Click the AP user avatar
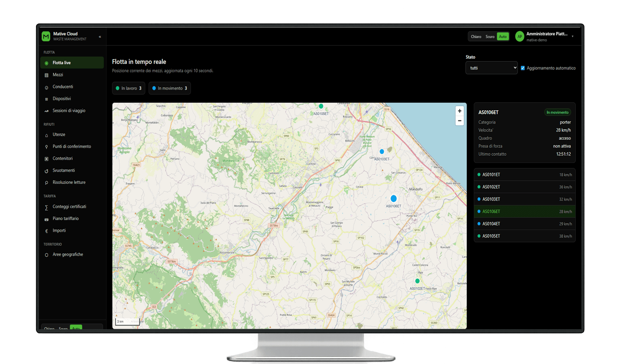This screenshot has width=621, height=364. tap(520, 36)
